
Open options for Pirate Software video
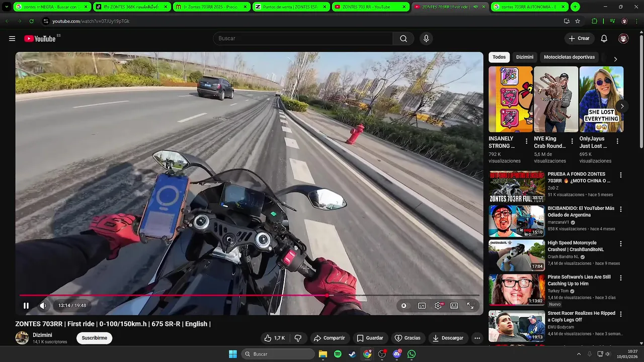(620, 278)
